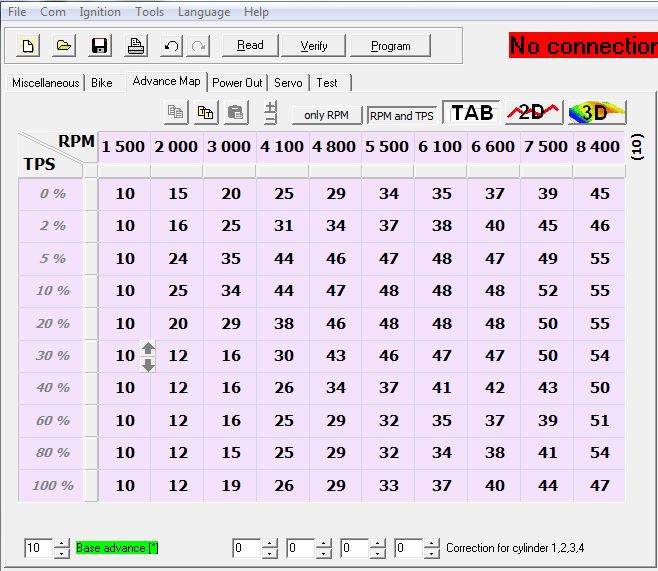The image size is (658, 571).
Task: Select the cell at 0% TPS, 8 400 RPM
Action: (600, 194)
